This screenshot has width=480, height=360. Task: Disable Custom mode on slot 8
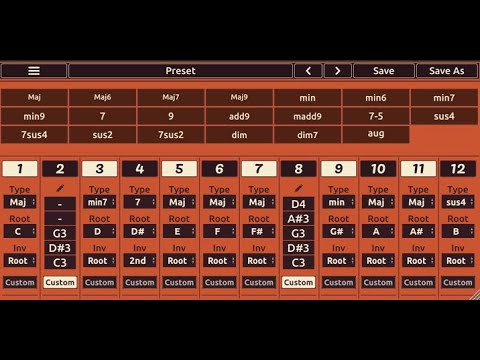[299, 282]
